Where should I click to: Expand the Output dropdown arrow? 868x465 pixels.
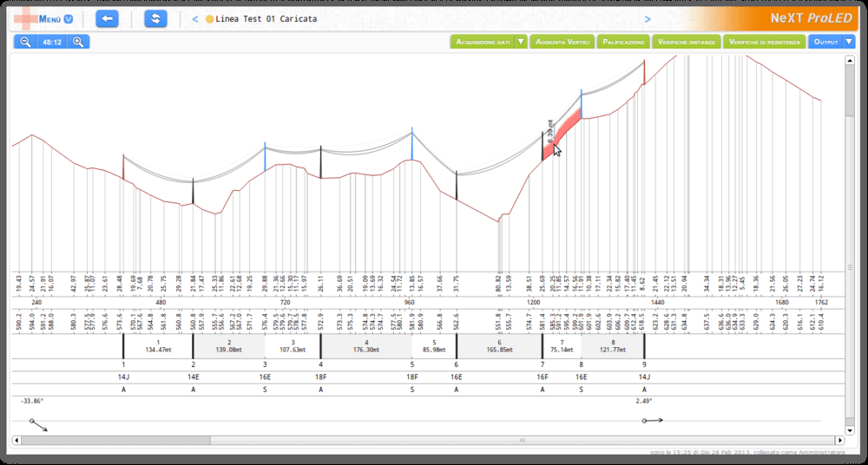849,42
